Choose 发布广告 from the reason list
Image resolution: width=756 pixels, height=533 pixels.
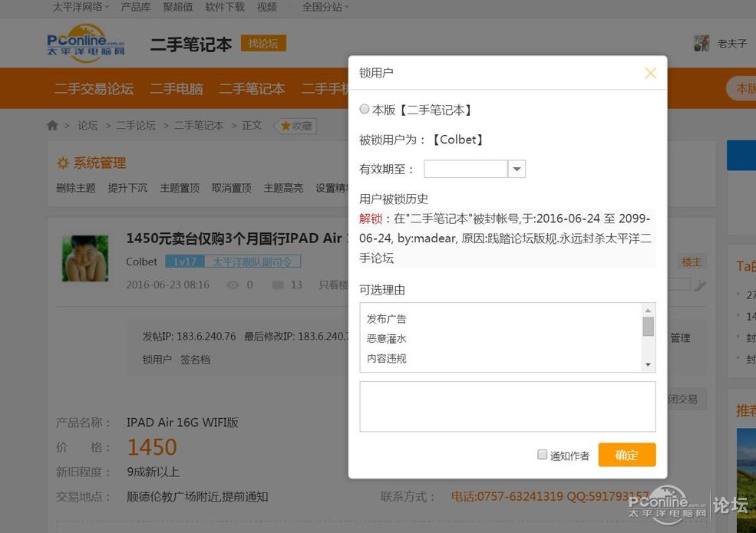pos(386,318)
